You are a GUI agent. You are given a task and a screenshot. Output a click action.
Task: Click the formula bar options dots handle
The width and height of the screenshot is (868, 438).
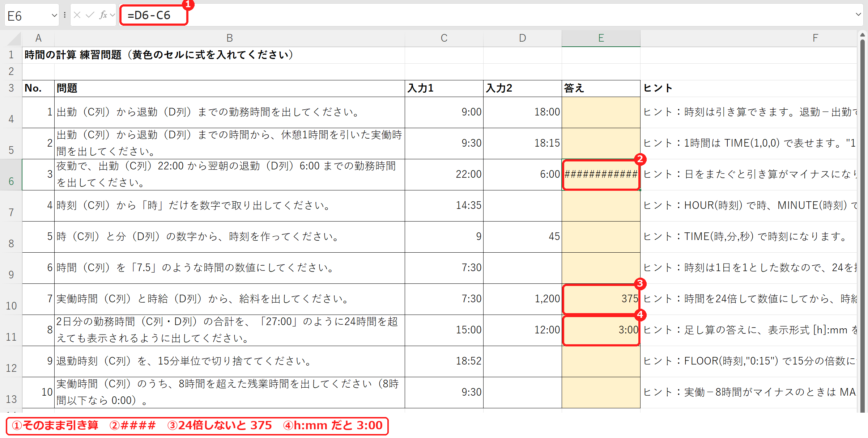pos(65,15)
